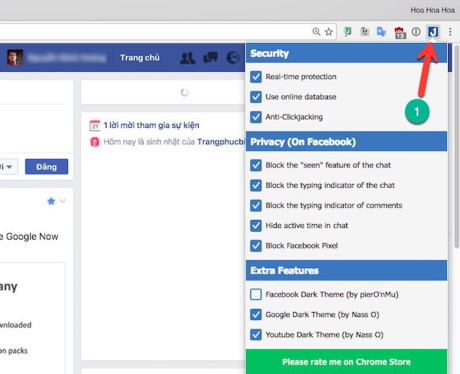
Task: Open Trangphucbi birthday profile link
Action: coord(221,142)
